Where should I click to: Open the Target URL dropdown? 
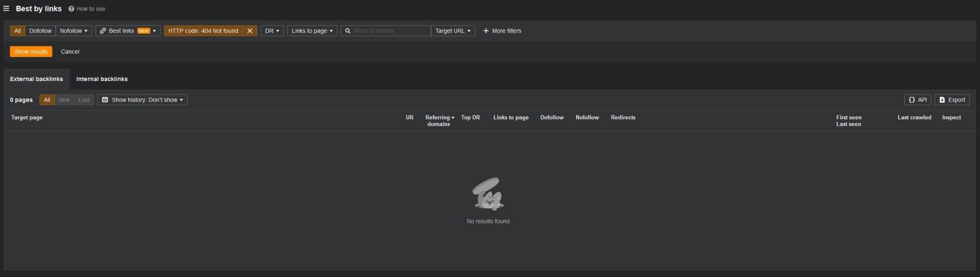click(x=453, y=31)
